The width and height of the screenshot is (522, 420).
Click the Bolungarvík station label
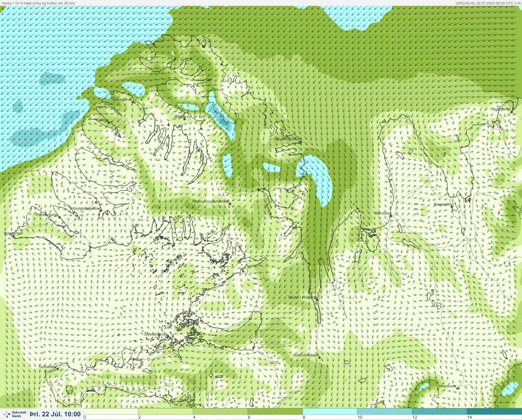[x=123, y=99]
